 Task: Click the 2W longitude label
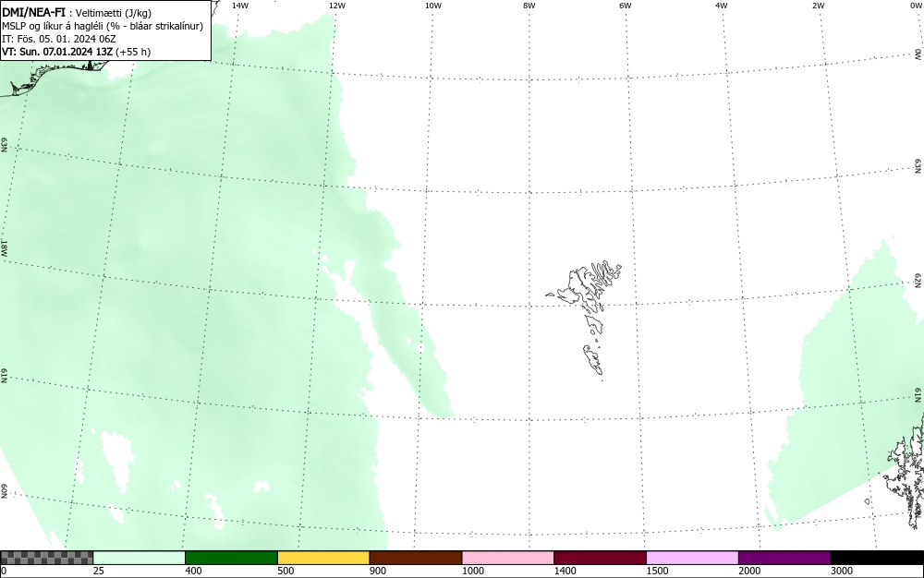[818, 6]
